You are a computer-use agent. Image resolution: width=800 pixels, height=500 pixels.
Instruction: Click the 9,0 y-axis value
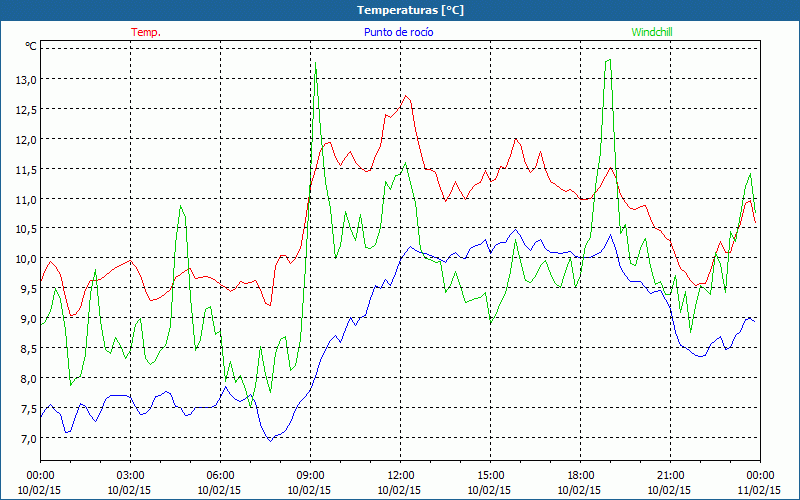(28, 319)
